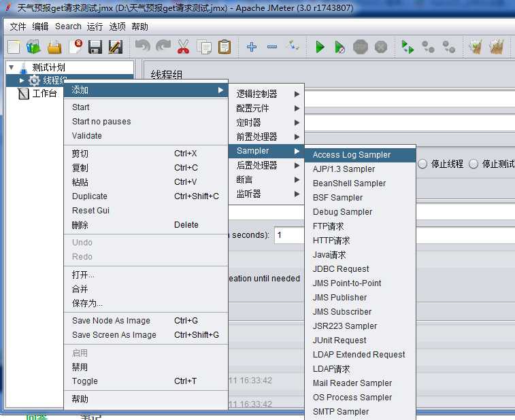Screen dimensions: 515x420
Task: Click the seconds input field
Action: pos(290,235)
